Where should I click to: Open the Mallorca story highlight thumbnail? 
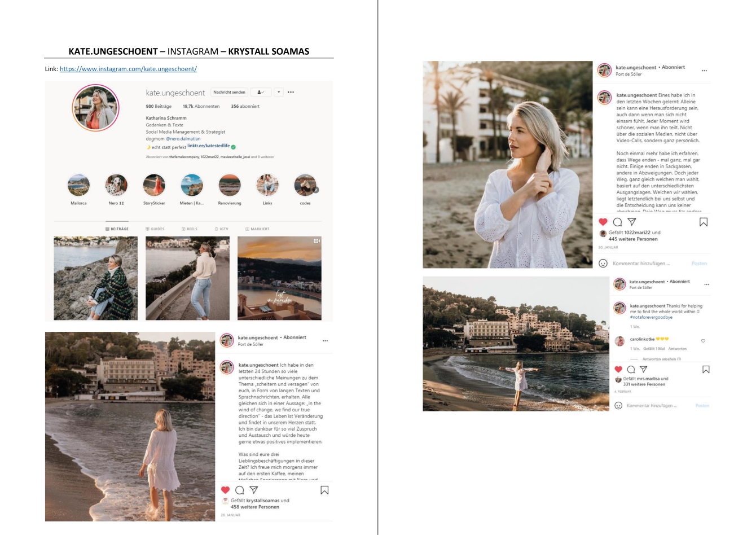[78, 185]
